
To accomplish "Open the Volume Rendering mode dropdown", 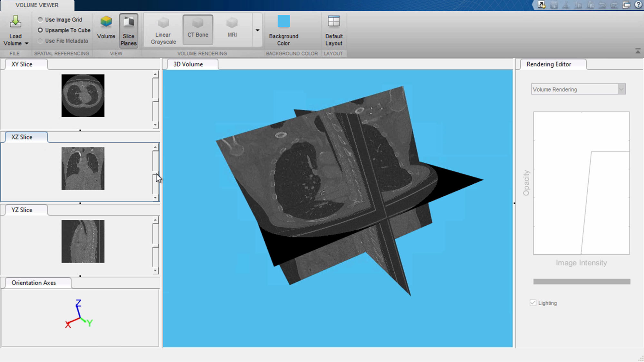I will 578,89.
